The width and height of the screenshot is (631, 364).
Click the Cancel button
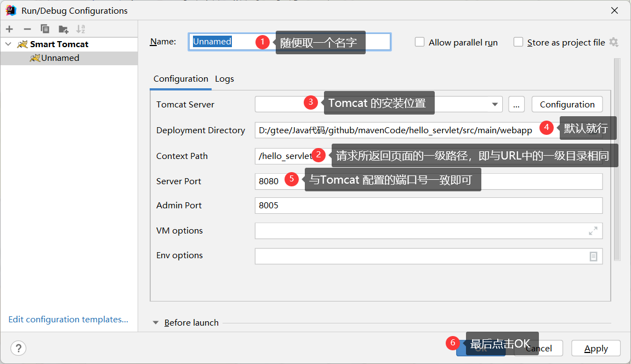point(539,348)
